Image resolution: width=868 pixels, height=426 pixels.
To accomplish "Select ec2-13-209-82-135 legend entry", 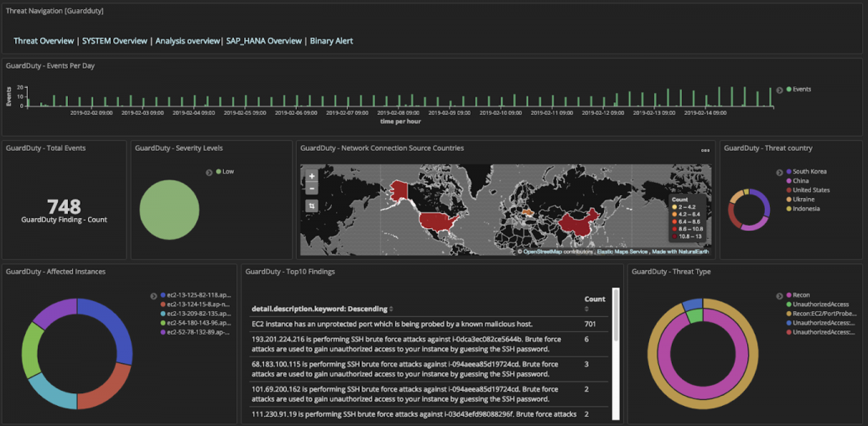I will click(x=195, y=314).
